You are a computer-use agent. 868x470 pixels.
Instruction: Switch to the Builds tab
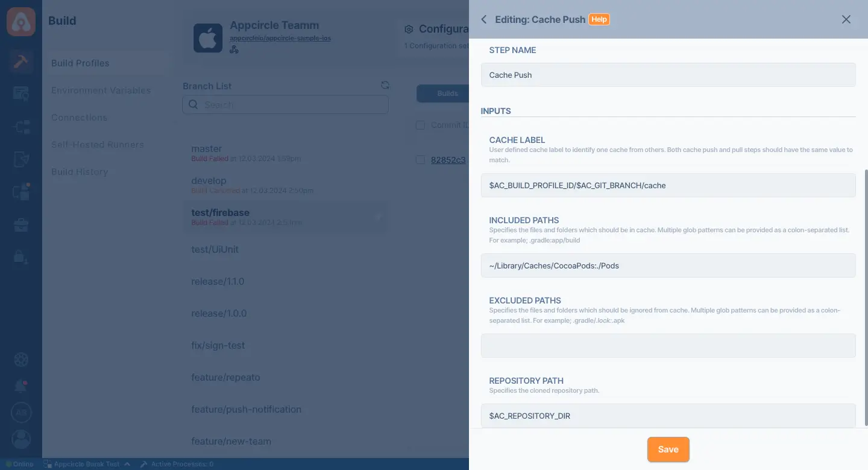point(443,94)
